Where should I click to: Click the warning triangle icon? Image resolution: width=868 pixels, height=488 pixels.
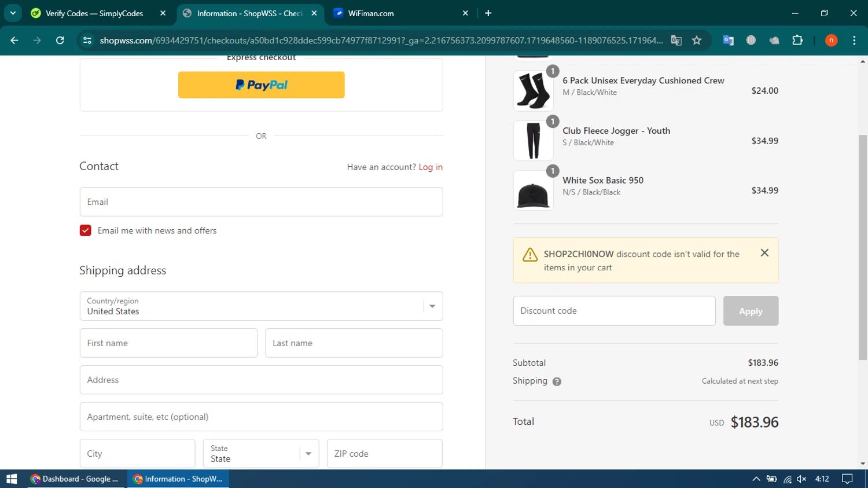tap(530, 255)
